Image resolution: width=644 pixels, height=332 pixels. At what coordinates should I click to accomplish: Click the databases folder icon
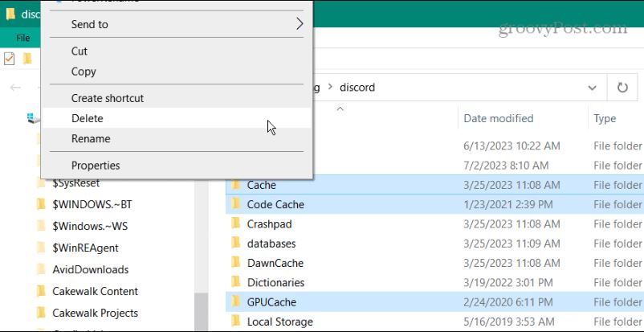[235, 243]
